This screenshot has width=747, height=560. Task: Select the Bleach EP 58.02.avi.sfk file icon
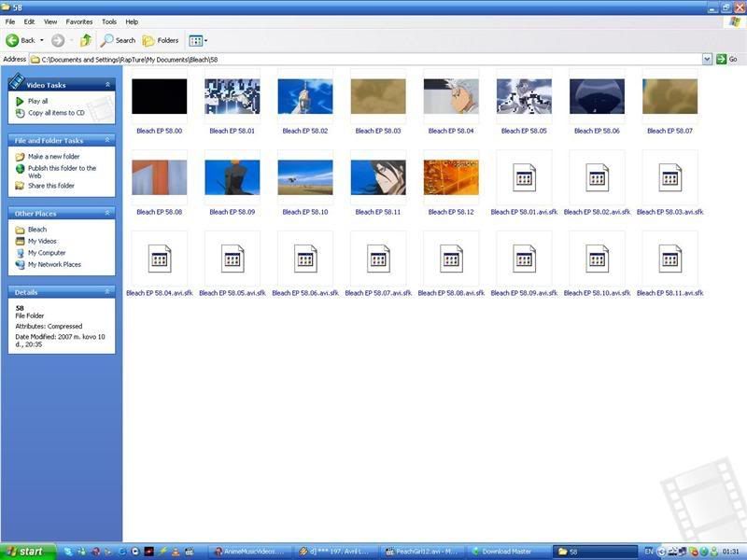tap(597, 177)
